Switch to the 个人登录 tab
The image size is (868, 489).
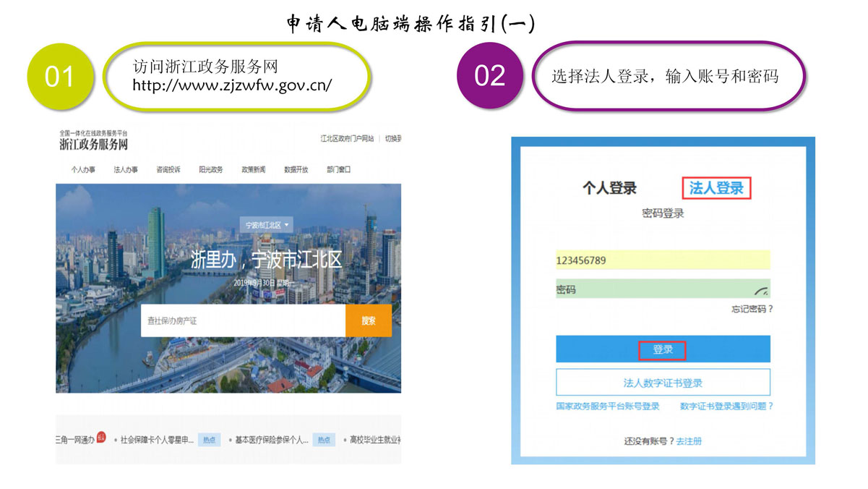click(609, 188)
